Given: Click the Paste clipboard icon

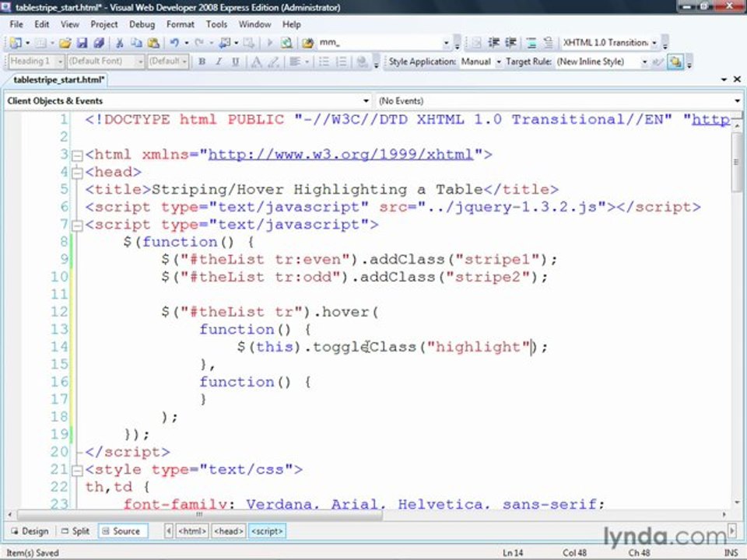Looking at the screenshot, I should pyautogui.click(x=153, y=43).
